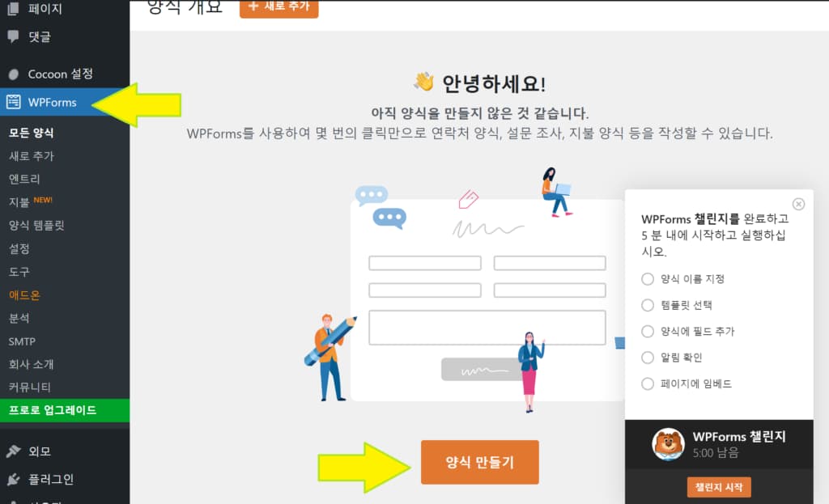Open the 분석 submenu item
829x504 pixels.
(19, 318)
